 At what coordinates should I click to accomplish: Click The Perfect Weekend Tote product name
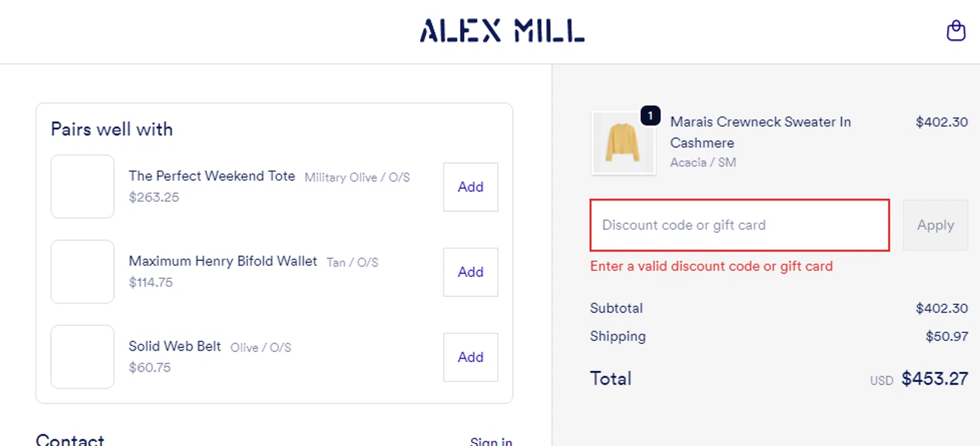click(x=212, y=176)
